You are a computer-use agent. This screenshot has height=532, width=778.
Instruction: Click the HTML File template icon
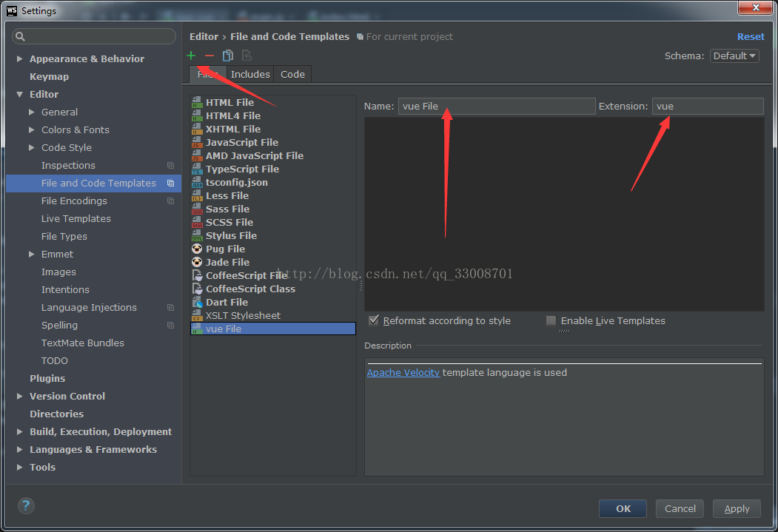pyautogui.click(x=197, y=102)
